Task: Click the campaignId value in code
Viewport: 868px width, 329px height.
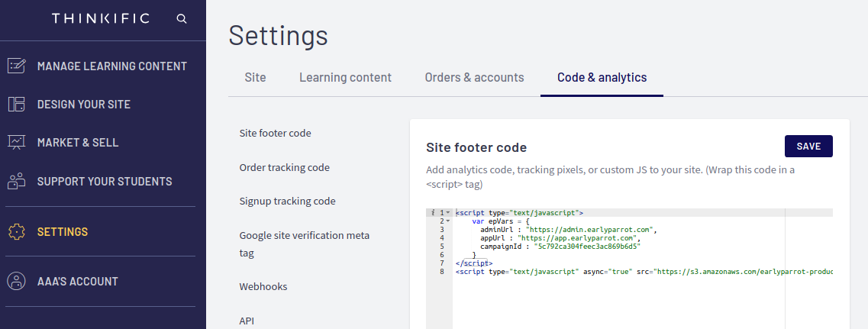Action: click(x=586, y=247)
